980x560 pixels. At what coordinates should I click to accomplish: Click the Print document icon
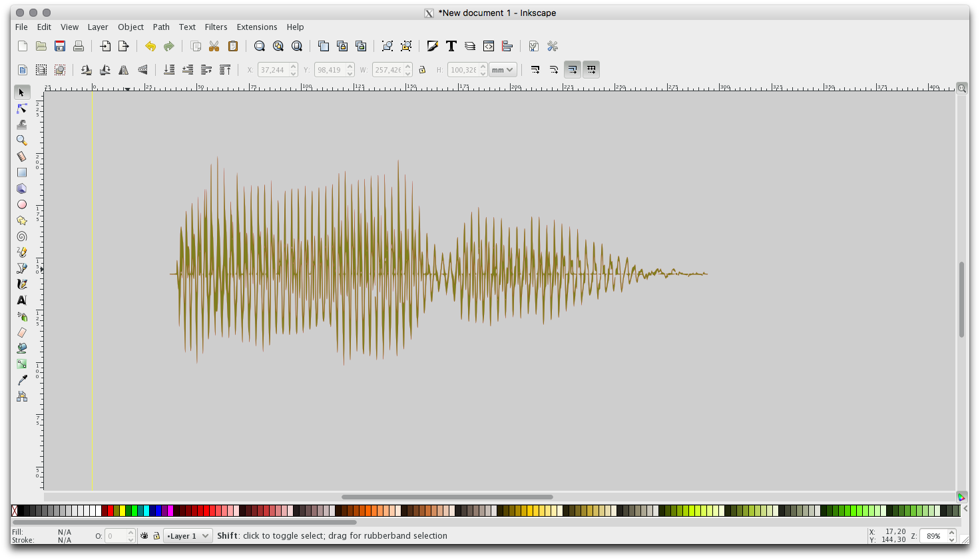[79, 46]
